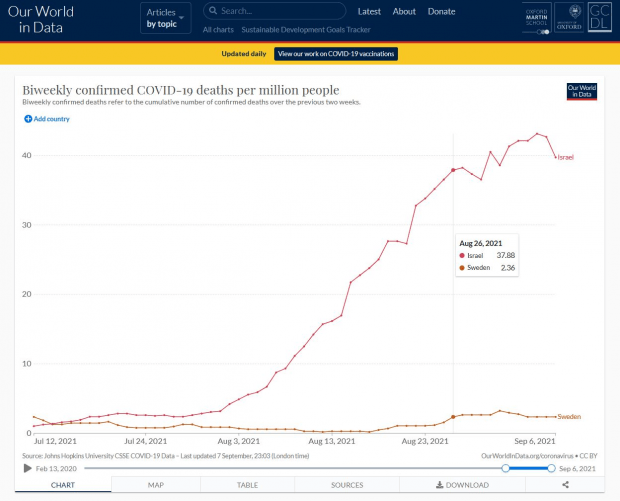
Task: Click the GCDL logo
Action: (600, 19)
